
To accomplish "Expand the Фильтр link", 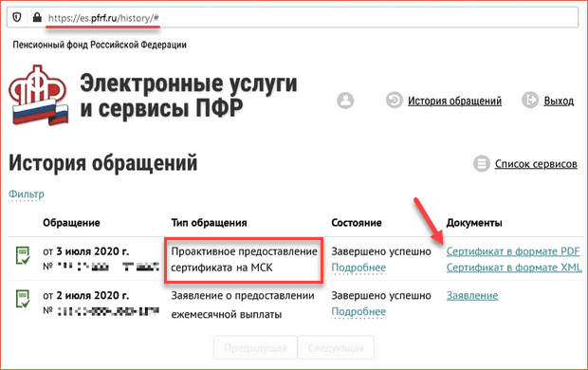I will (27, 194).
